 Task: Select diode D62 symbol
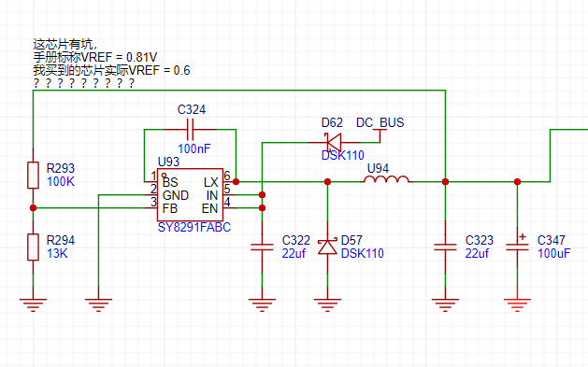click(x=334, y=142)
